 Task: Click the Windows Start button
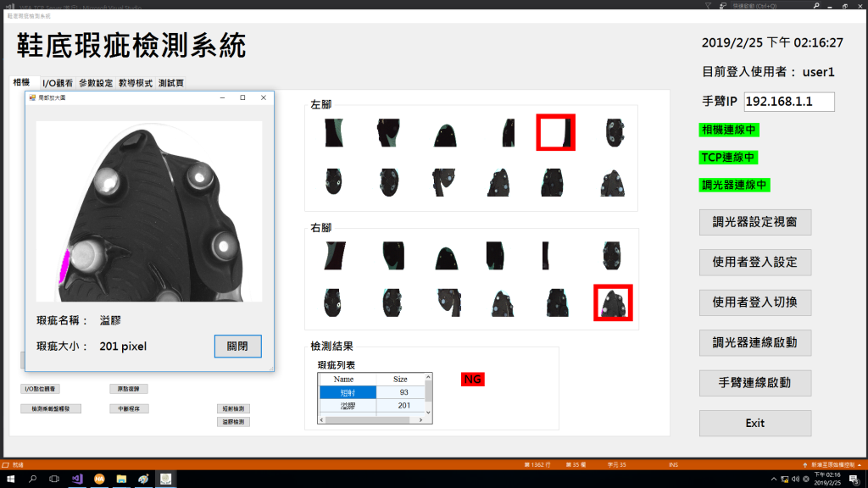[x=11, y=479]
